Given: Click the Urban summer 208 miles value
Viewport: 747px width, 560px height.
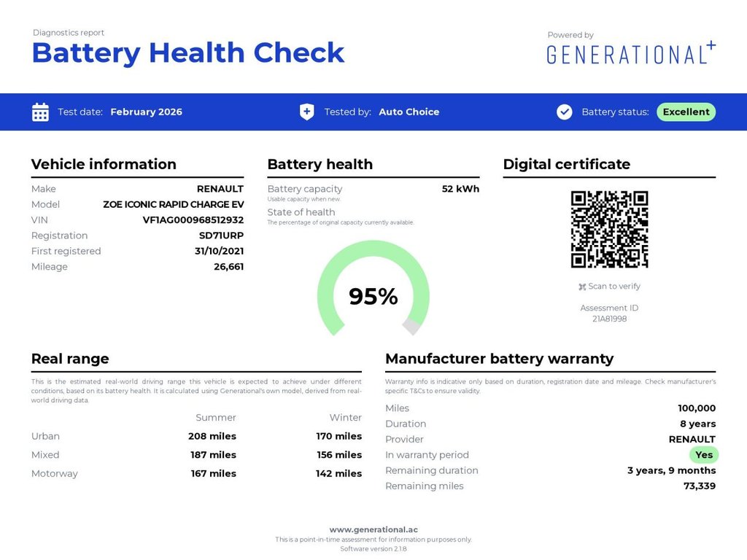Looking at the screenshot, I should pos(212,436).
